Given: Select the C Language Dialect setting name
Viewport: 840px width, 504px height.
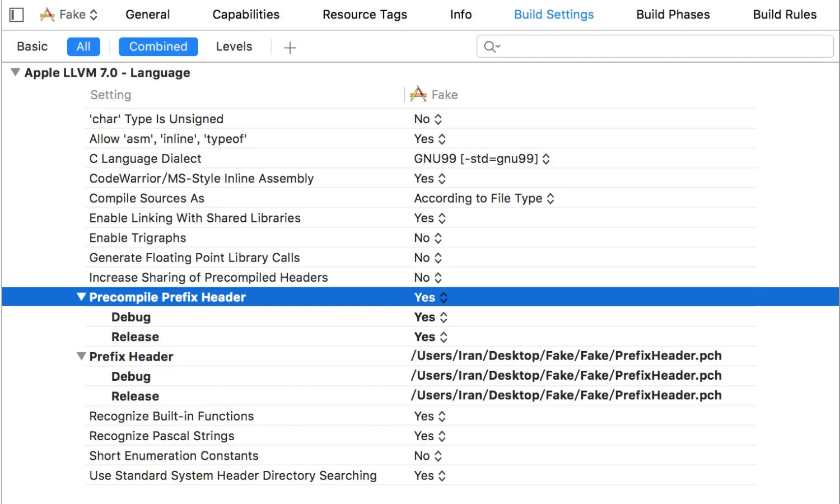Looking at the screenshot, I should tap(145, 158).
